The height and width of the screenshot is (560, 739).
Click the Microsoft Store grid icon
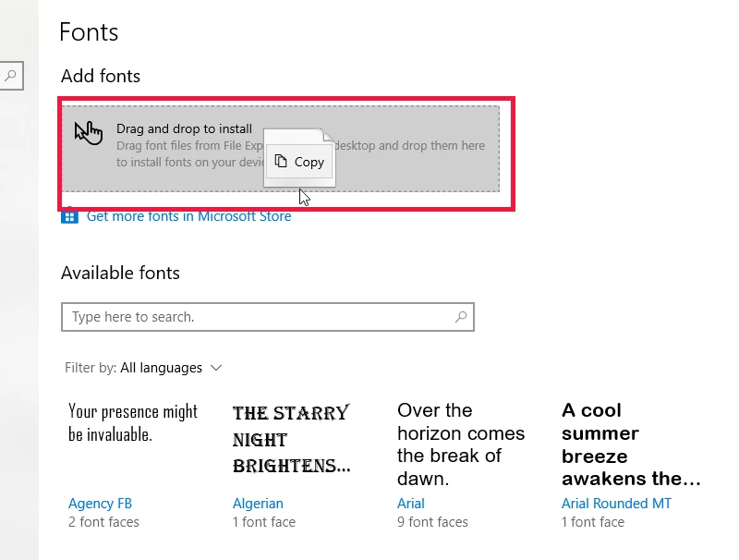click(x=70, y=216)
